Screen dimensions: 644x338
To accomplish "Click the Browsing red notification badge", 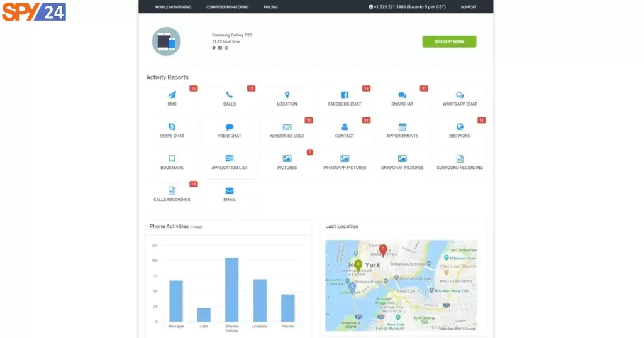I will pyautogui.click(x=481, y=121).
